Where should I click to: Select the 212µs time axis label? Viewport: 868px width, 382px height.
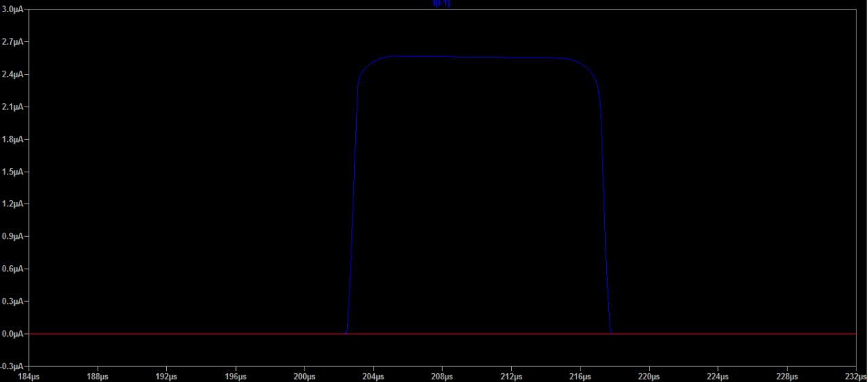511,377
